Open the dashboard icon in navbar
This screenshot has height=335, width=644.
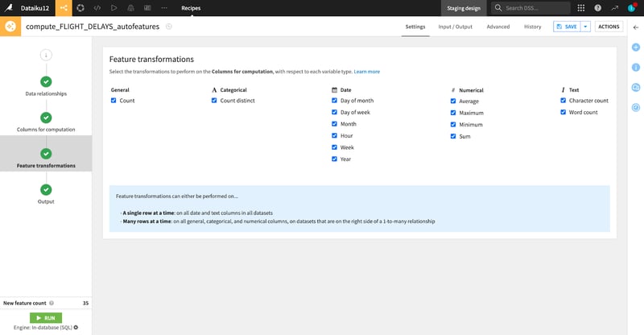coord(147,8)
